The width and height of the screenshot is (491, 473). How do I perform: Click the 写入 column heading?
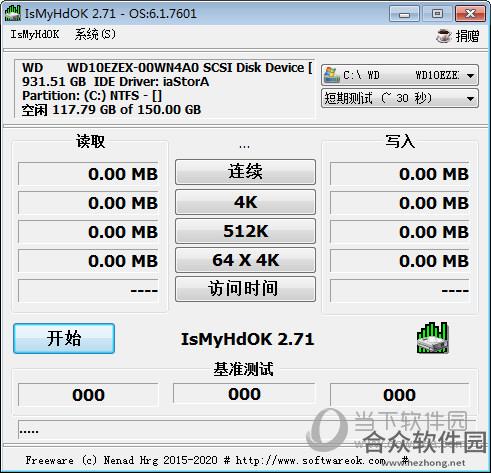click(400, 141)
